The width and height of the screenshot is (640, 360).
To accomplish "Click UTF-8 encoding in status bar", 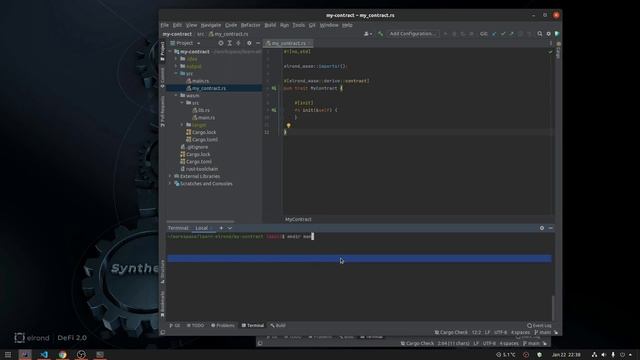I will click(x=500, y=333).
